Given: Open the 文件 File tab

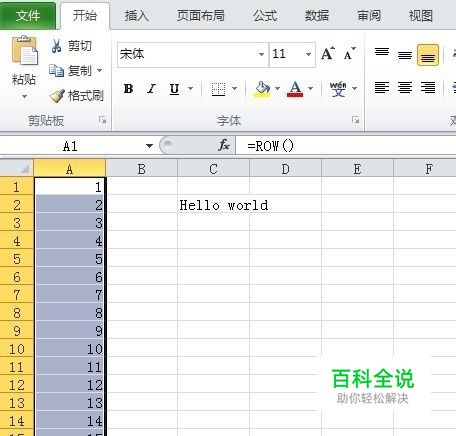Looking at the screenshot, I should pyautogui.click(x=28, y=16).
